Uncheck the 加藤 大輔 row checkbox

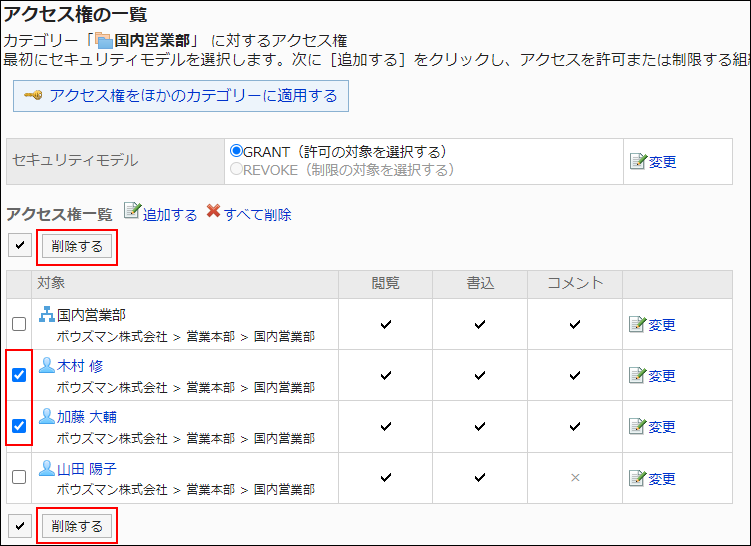click(19, 426)
